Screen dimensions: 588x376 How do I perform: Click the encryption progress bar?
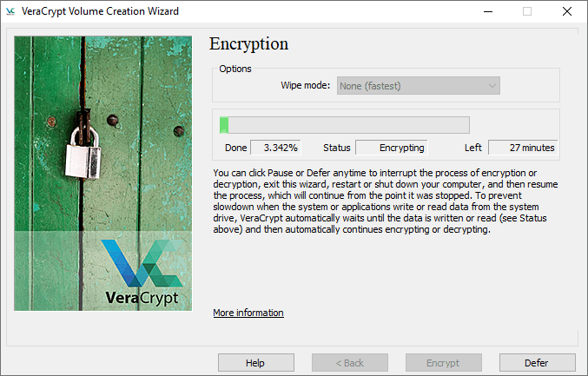point(344,125)
